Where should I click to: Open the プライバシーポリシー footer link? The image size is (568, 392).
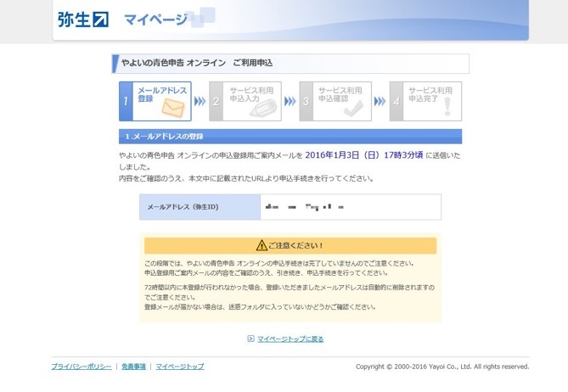(82, 367)
